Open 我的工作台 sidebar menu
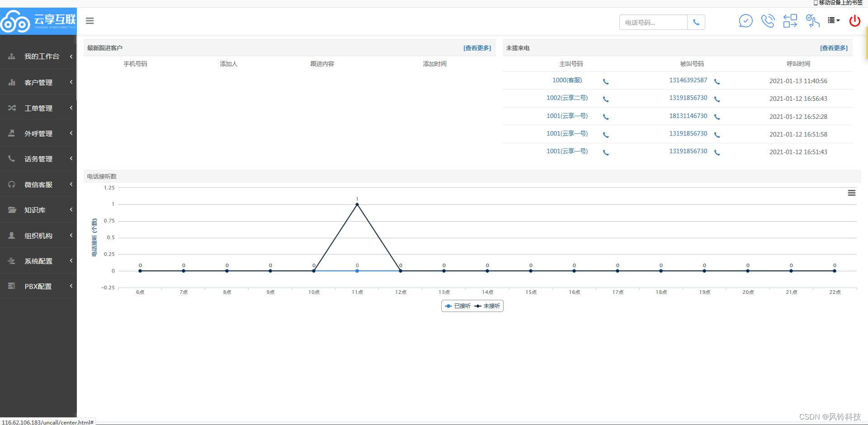Image resolution: width=868 pixels, height=425 pixels. [38, 56]
